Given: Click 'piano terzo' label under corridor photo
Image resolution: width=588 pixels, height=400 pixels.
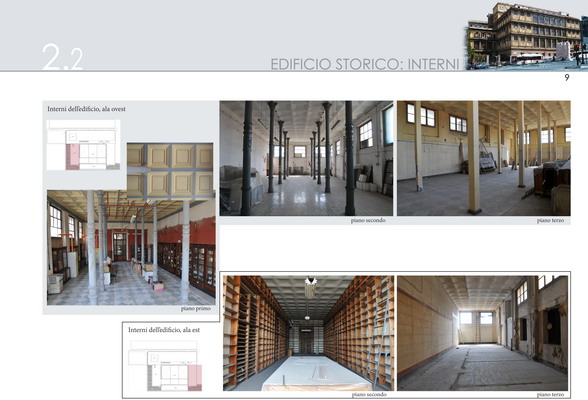Looking at the screenshot, I should coord(550,395).
